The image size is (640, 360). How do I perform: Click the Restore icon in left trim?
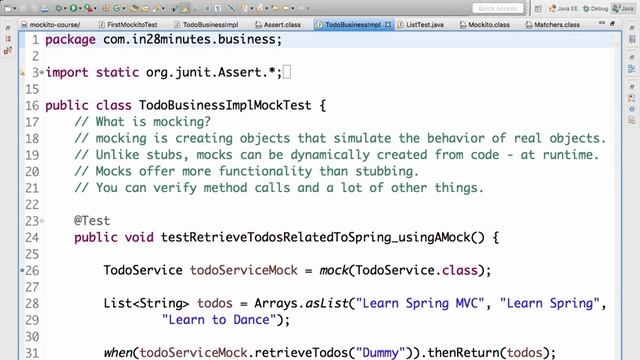(8, 28)
